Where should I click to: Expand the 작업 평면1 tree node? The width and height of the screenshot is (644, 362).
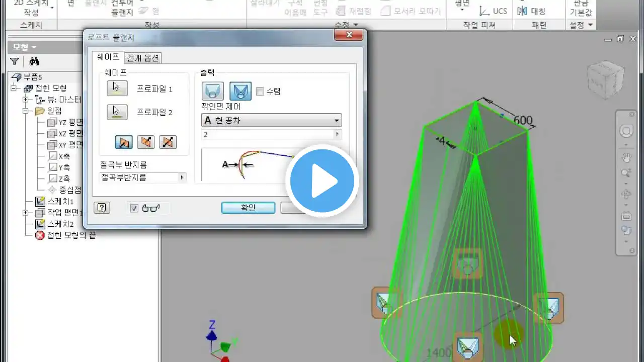coord(26,213)
